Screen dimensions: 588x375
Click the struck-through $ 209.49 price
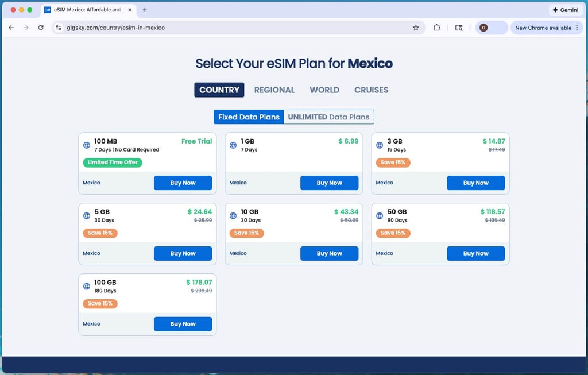pos(202,291)
